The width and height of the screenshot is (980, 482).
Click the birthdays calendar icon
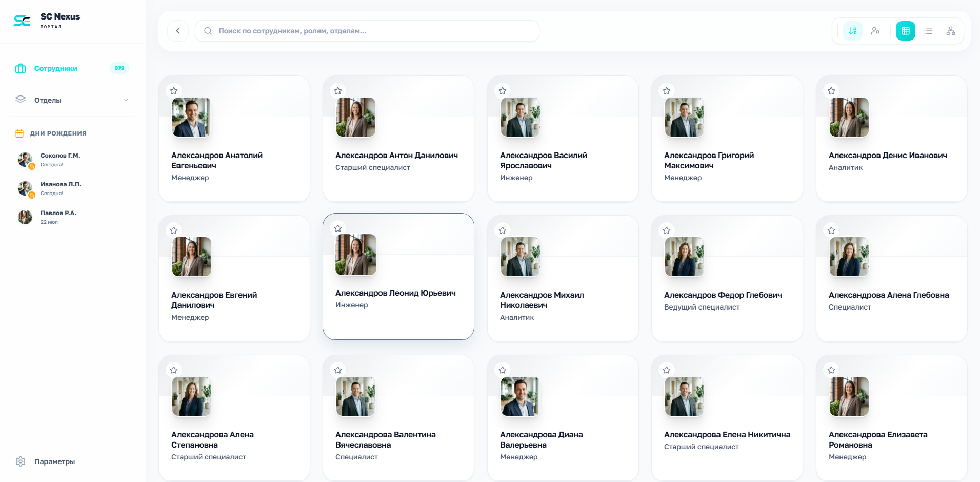19,133
